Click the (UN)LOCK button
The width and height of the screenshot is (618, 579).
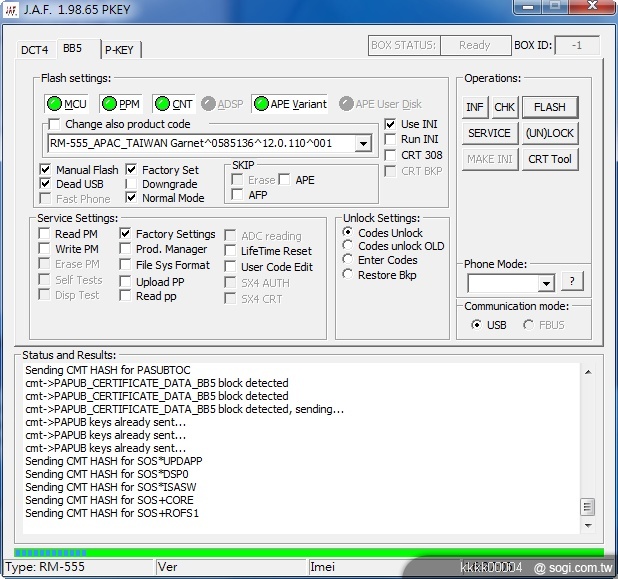click(550, 133)
